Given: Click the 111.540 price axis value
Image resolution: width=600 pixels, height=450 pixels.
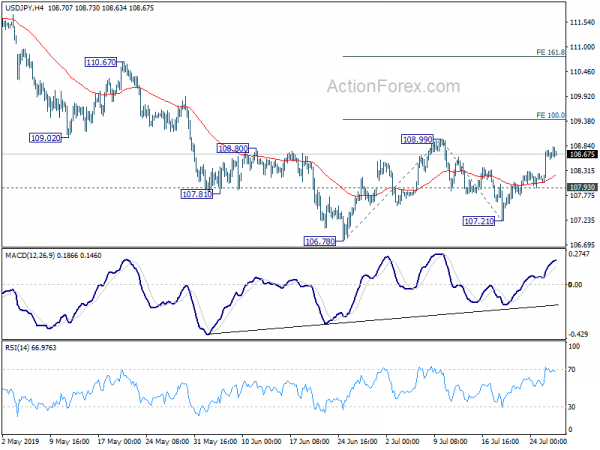Looking at the screenshot, I should tap(582, 23).
